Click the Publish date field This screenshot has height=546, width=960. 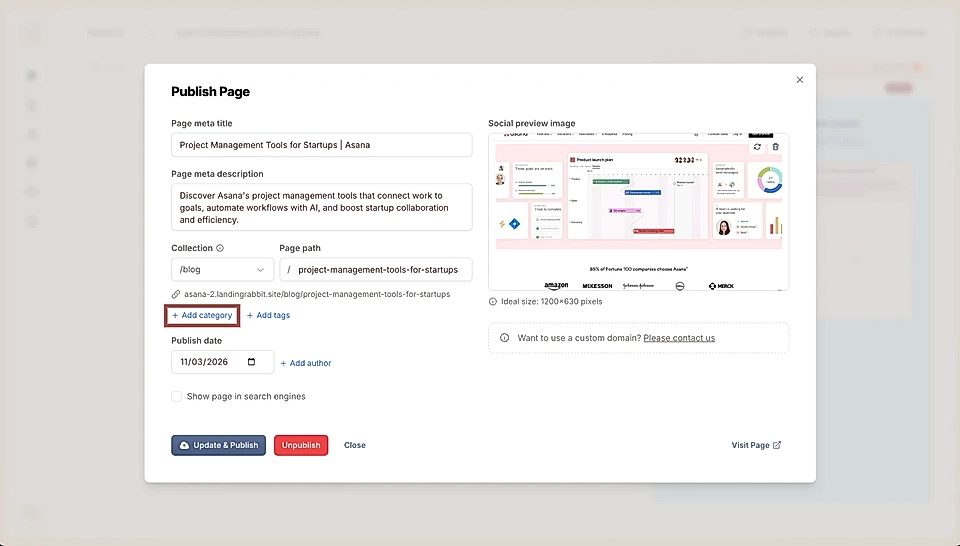coord(222,362)
